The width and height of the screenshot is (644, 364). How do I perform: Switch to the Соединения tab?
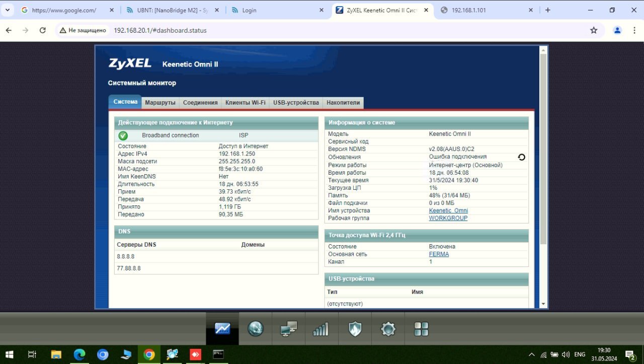pos(200,103)
